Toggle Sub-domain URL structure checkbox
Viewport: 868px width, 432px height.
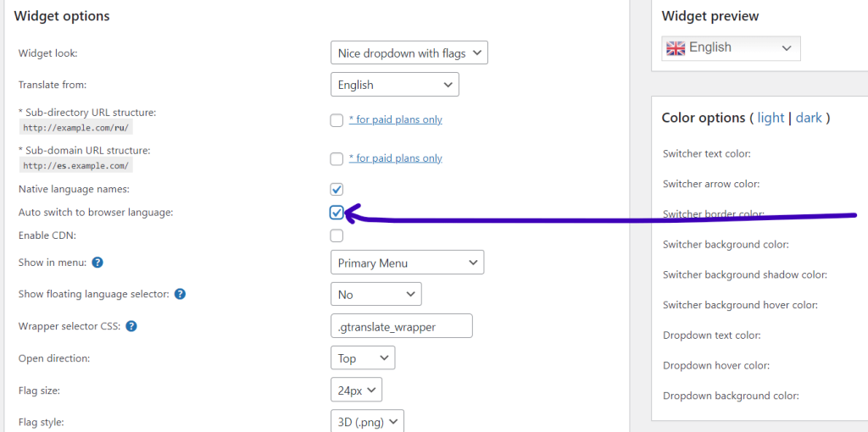pyautogui.click(x=337, y=159)
